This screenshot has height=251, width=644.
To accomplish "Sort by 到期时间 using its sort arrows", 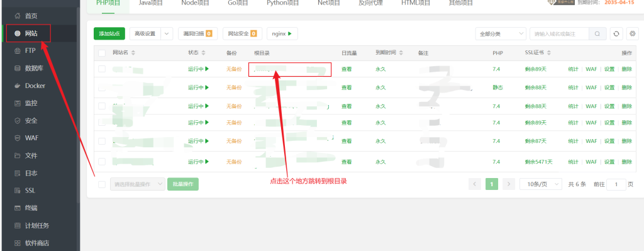I will click(401, 53).
